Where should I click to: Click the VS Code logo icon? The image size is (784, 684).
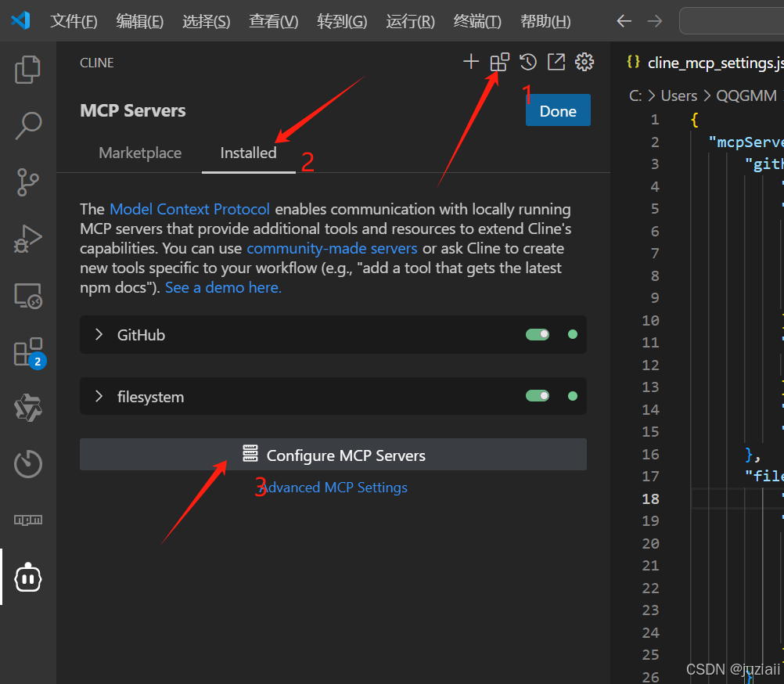(x=20, y=20)
